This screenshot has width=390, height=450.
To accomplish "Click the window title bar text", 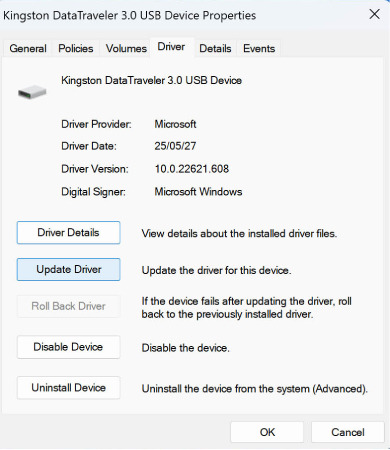I will click(x=130, y=16).
